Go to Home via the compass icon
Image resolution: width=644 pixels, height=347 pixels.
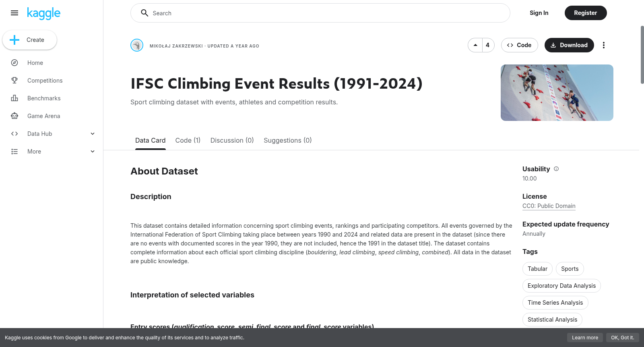pos(14,63)
